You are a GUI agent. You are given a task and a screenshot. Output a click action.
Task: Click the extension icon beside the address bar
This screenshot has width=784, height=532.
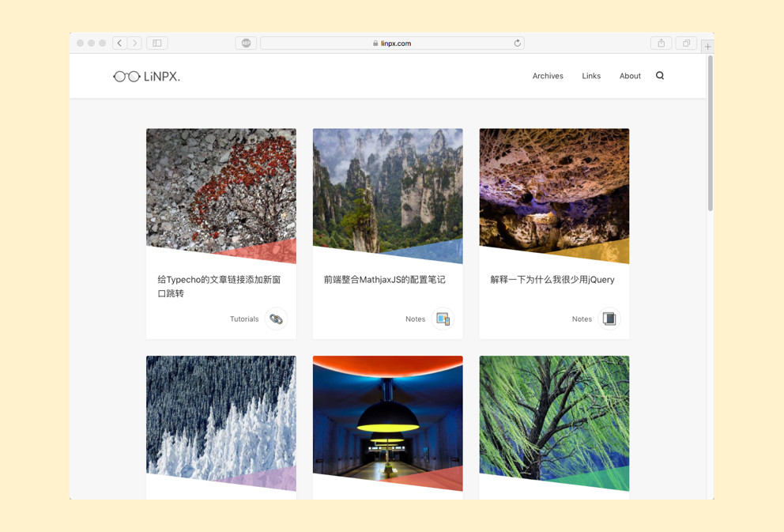pyautogui.click(x=245, y=43)
